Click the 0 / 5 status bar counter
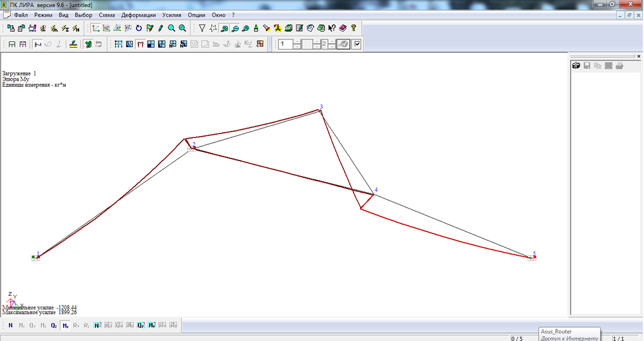The width and height of the screenshot is (644, 341). [517, 338]
